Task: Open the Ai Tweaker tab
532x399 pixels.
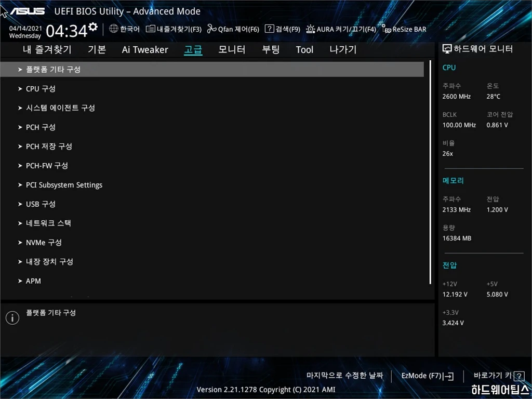Action: [145, 50]
